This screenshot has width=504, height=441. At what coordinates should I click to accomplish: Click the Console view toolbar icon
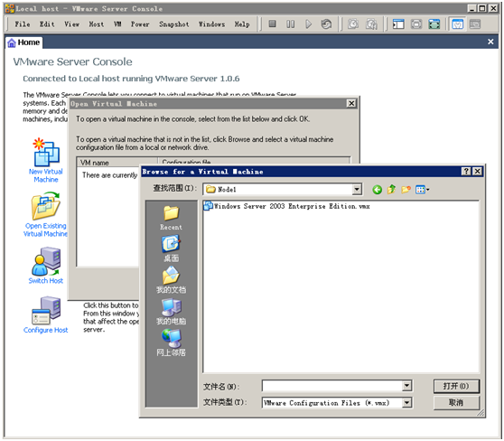coord(475,23)
